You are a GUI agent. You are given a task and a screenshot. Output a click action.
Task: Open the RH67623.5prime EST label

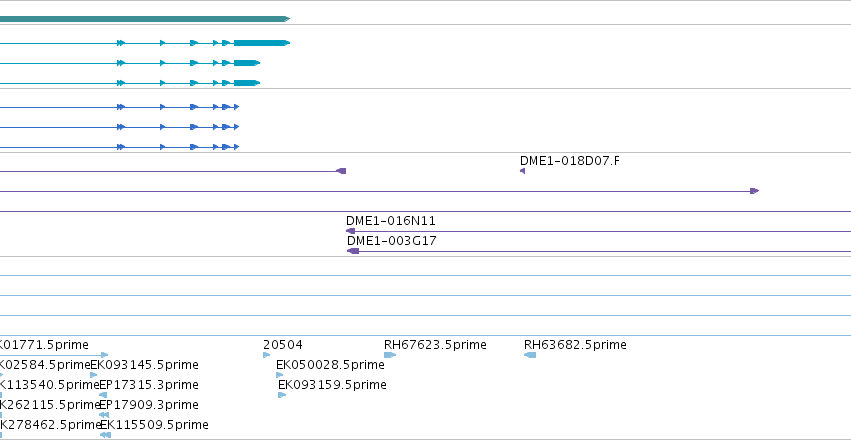point(435,345)
